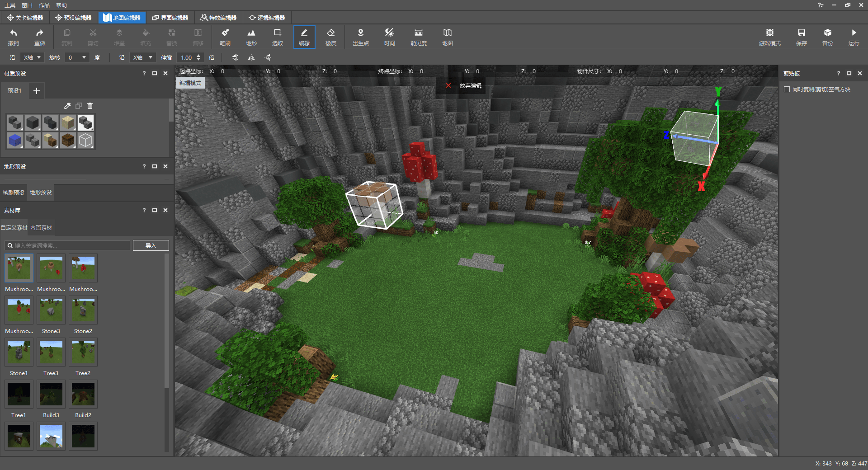Screen dimensions: 868x470
Task: Select the Tree2 asset thumbnail
Action: pyautogui.click(x=83, y=352)
